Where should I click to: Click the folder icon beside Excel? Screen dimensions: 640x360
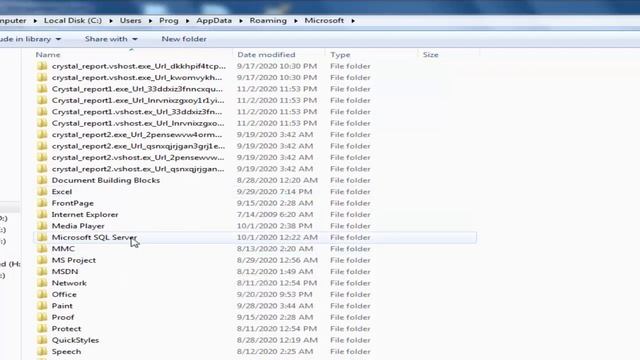[42, 191]
